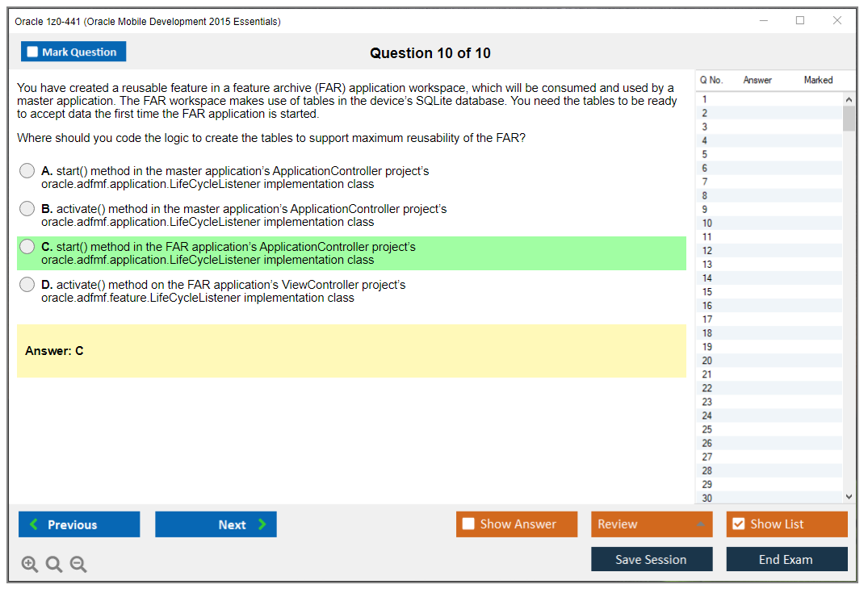Image resolution: width=868 pixels, height=593 pixels.
Task: Select question 22 in the list
Action: click(x=769, y=388)
